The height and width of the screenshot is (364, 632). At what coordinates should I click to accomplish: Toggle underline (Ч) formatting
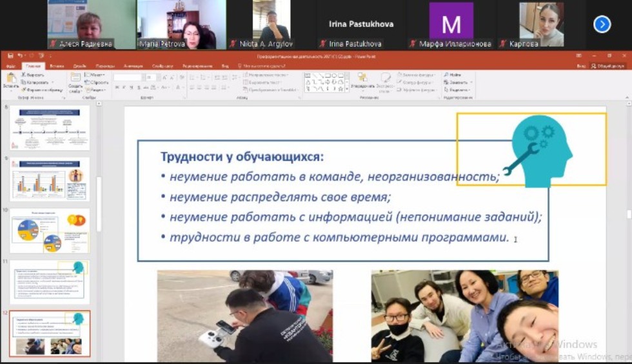click(x=132, y=88)
